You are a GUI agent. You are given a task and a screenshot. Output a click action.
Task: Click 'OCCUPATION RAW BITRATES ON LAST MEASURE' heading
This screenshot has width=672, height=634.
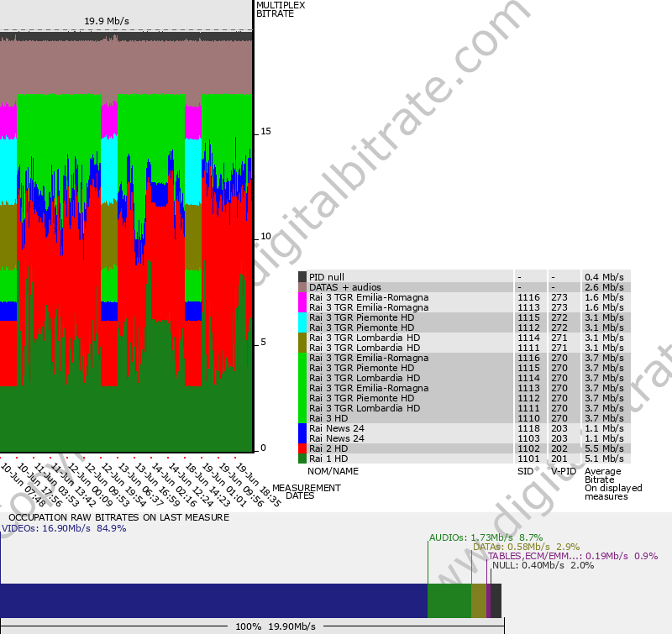118,517
